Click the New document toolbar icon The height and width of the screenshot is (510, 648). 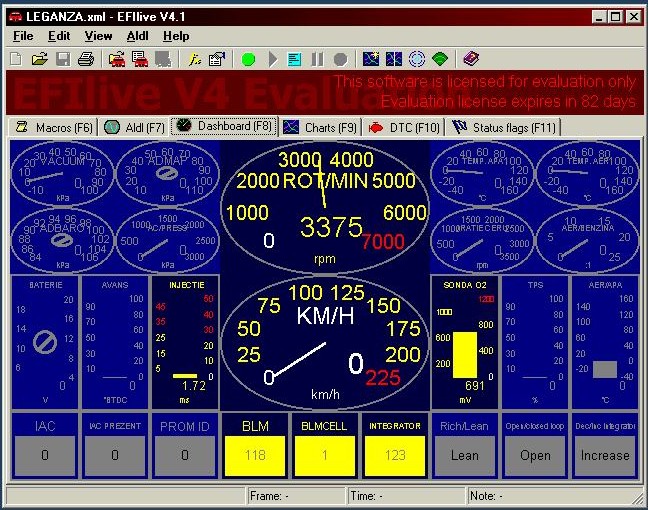[16, 59]
